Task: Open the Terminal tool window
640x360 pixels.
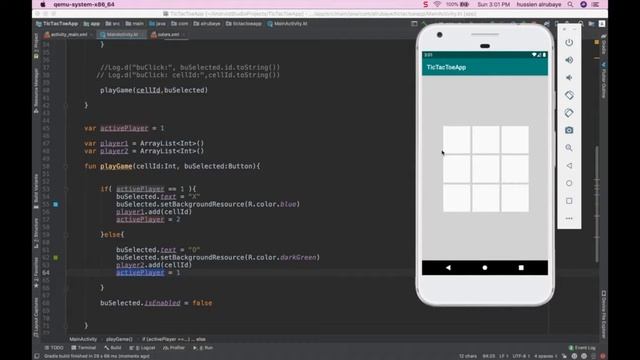Action: pos(83,348)
